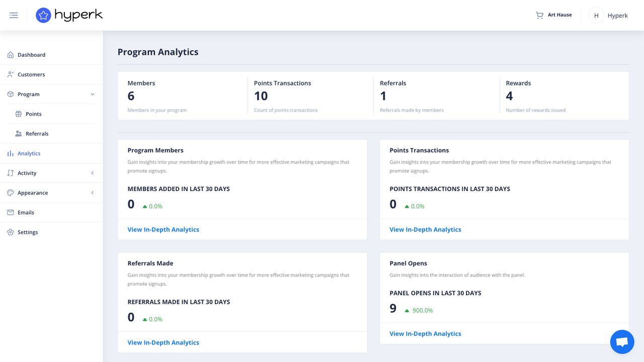Viewport: 644px width, 362px height.
Task: Click the Emails envelope icon
Action: 10,212
